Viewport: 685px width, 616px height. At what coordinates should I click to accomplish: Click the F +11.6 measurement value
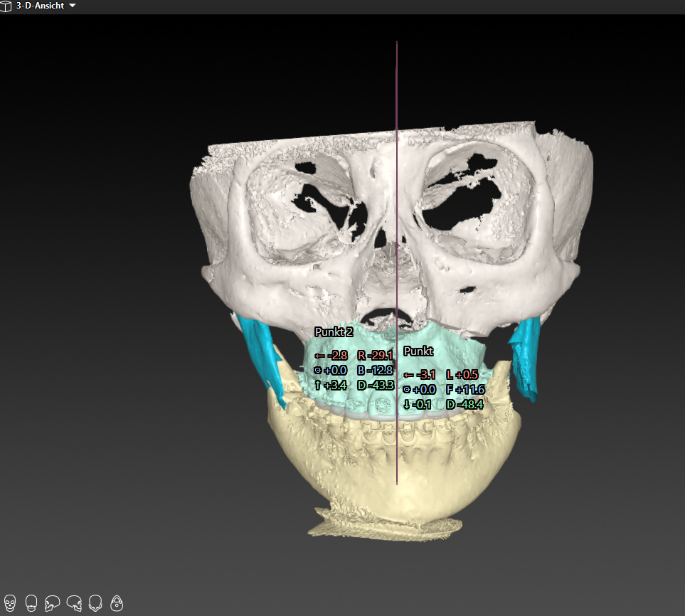click(465, 390)
